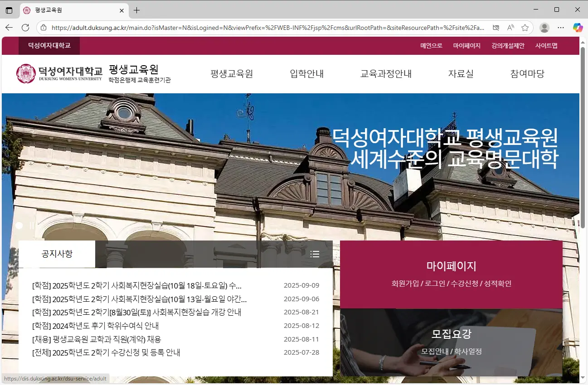
Task: Add this page to favorites
Action: point(525,28)
